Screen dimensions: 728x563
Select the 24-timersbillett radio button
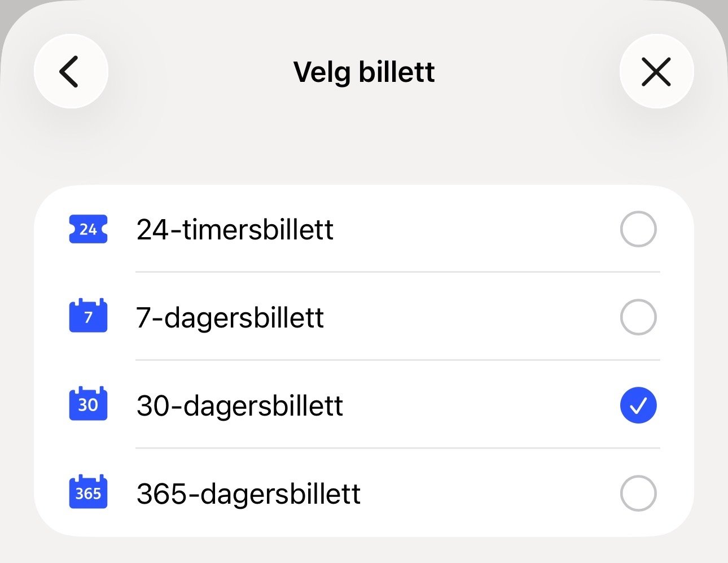(638, 229)
